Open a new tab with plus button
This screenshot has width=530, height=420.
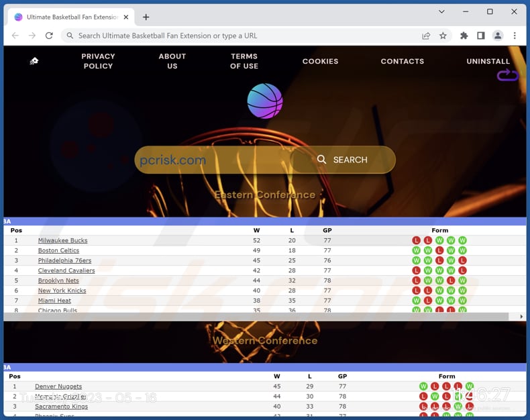coord(146,17)
